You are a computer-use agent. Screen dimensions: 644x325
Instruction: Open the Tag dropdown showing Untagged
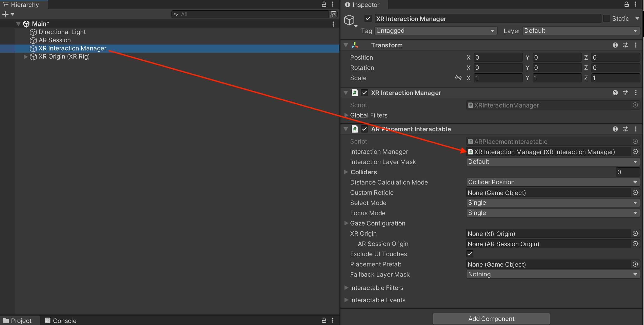[435, 31]
